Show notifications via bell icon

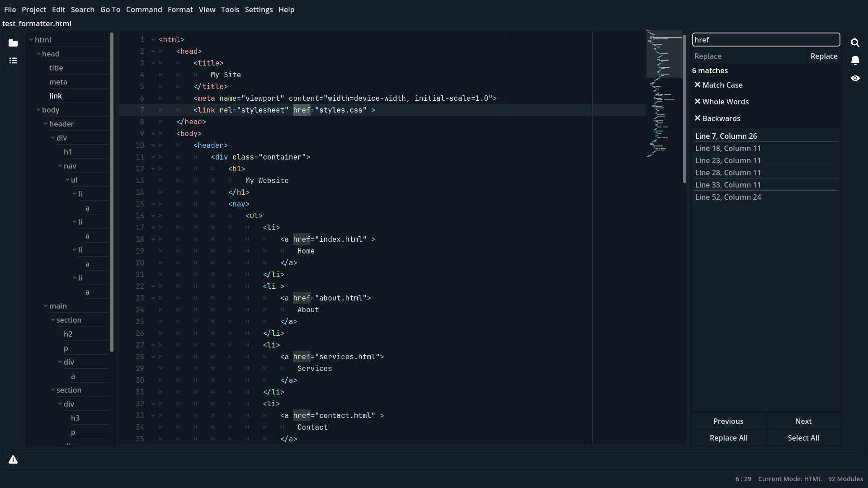[855, 61]
